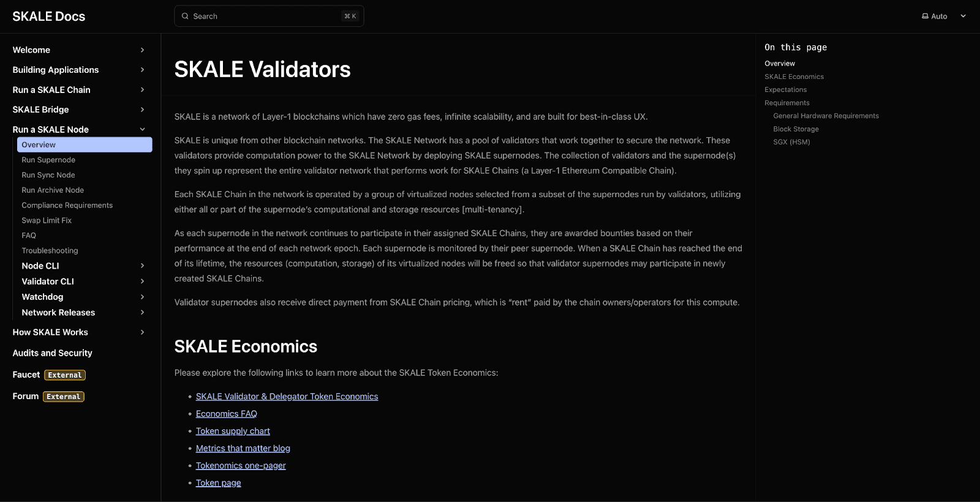This screenshot has height=502, width=980.
Task: Expand the Run a SKALE Chain chevron
Action: 142,90
